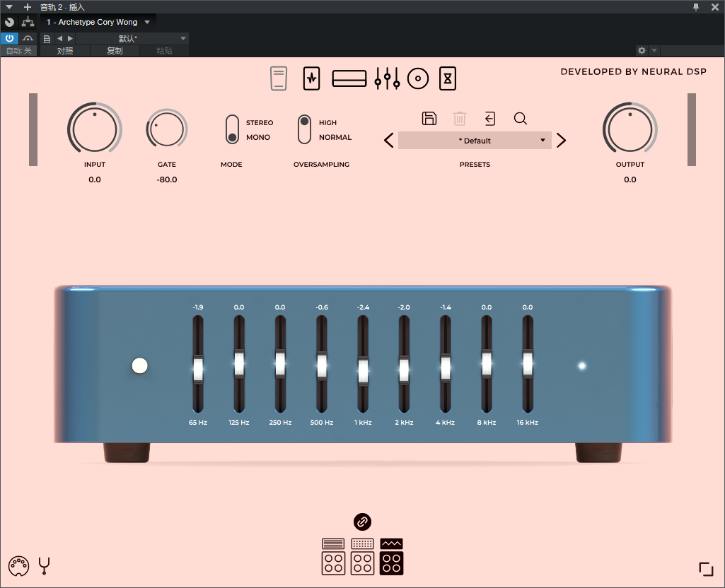Open the Default preset dropdown
This screenshot has width=725, height=588.
pos(475,141)
